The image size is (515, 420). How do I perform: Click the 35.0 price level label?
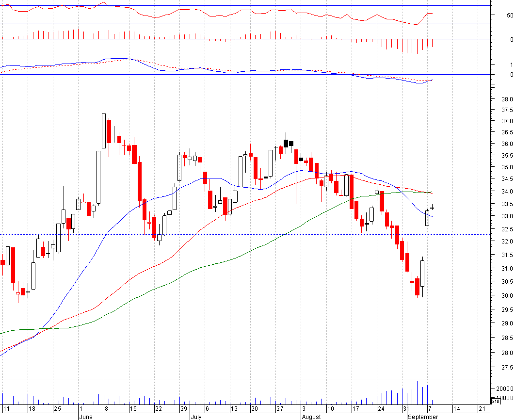tap(507, 167)
